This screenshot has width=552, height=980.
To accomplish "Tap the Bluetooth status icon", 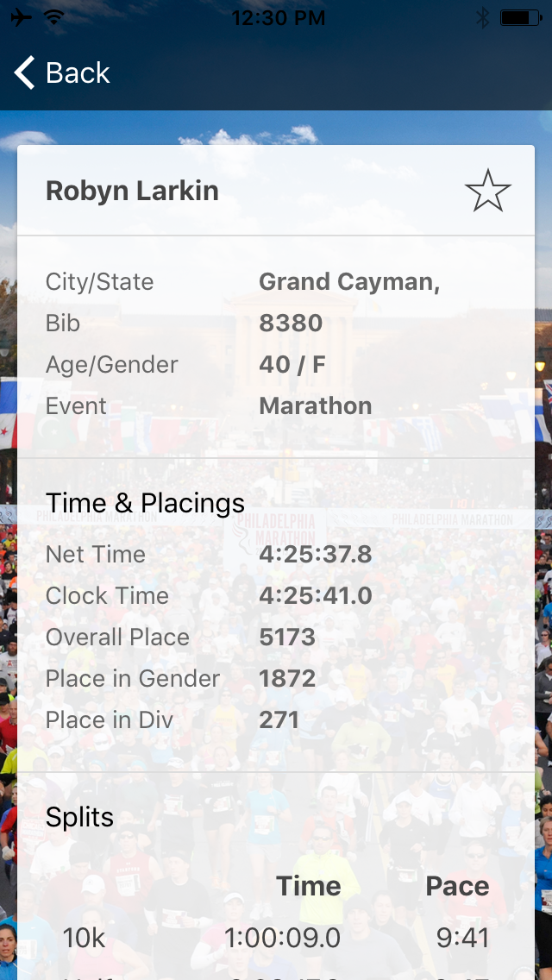I will point(482,18).
